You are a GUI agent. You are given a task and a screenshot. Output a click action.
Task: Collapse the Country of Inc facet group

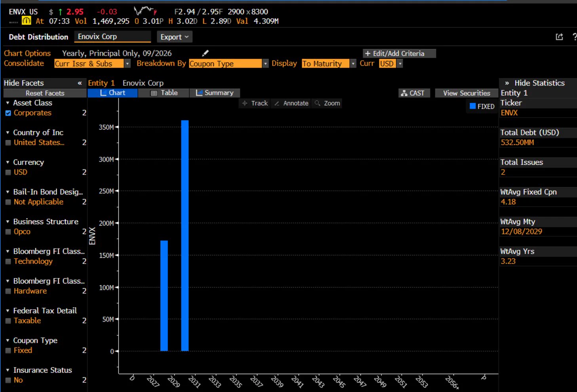[x=8, y=133]
